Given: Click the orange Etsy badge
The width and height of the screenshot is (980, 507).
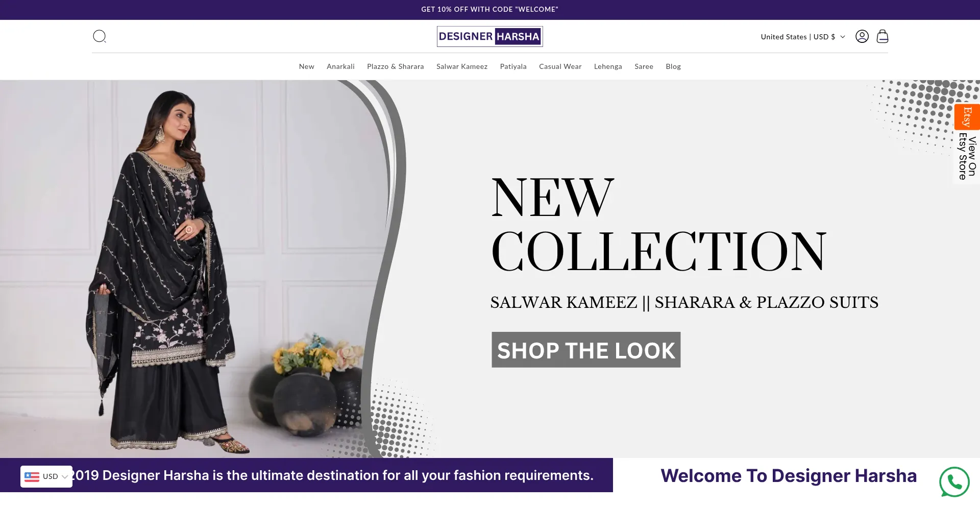Looking at the screenshot, I should 967,117.
